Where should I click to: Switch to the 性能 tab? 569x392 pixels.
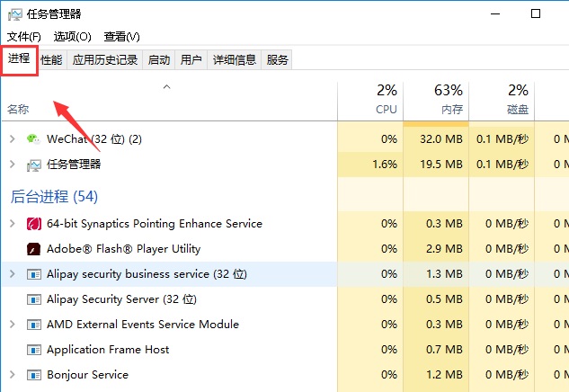[51, 60]
